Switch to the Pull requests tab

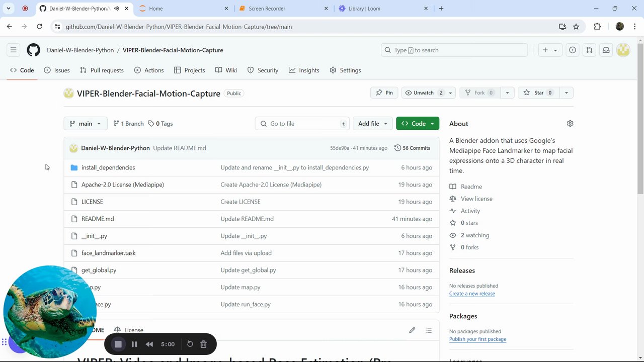click(102, 70)
